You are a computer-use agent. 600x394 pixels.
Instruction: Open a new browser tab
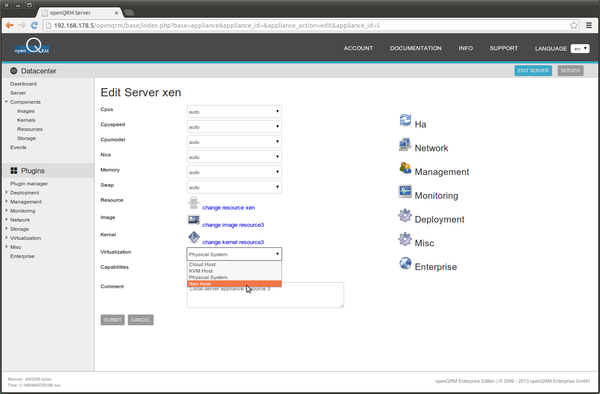[129, 13]
